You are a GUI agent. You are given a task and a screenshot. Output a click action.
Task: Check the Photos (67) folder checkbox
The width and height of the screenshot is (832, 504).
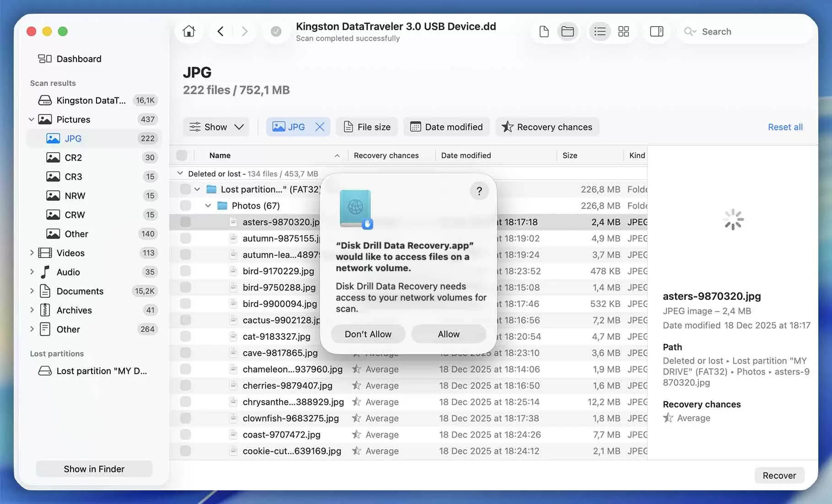pyautogui.click(x=185, y=206)
